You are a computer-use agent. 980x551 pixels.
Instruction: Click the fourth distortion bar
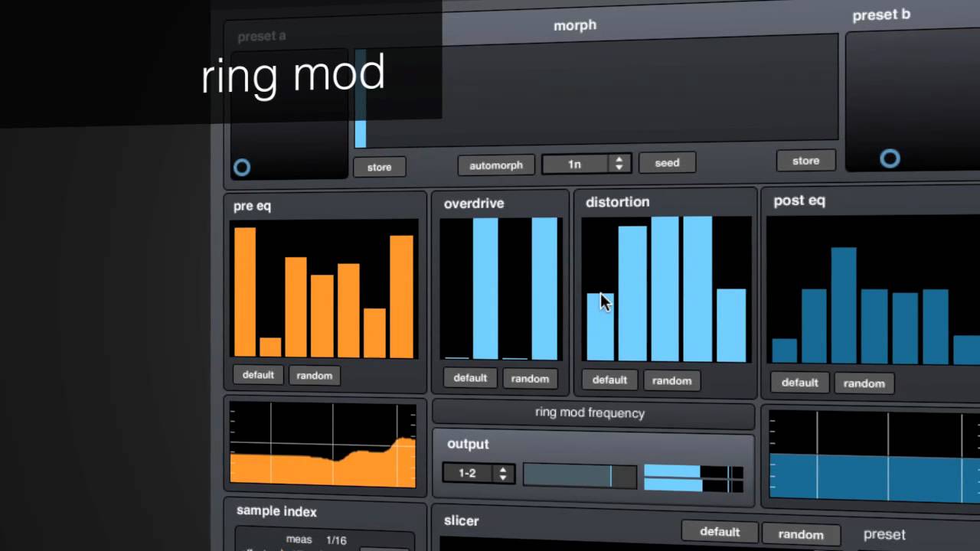click(697, 289)
